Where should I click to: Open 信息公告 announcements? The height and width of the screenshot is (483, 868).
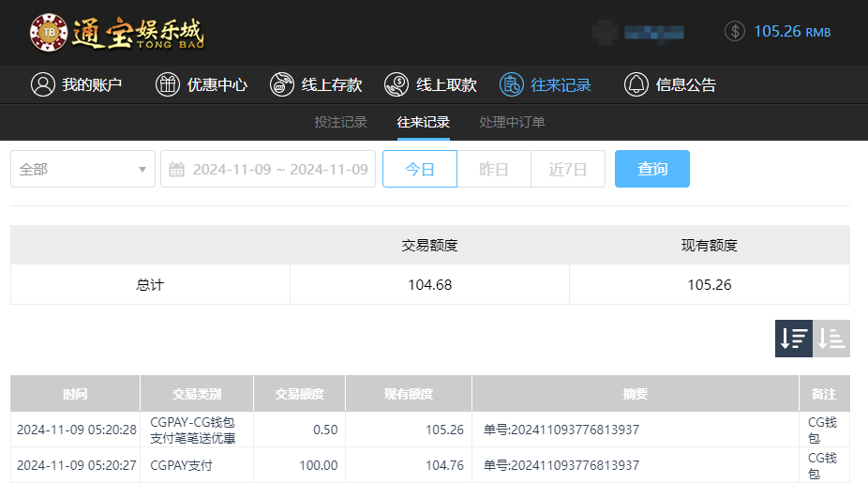[x=670, y=84]
